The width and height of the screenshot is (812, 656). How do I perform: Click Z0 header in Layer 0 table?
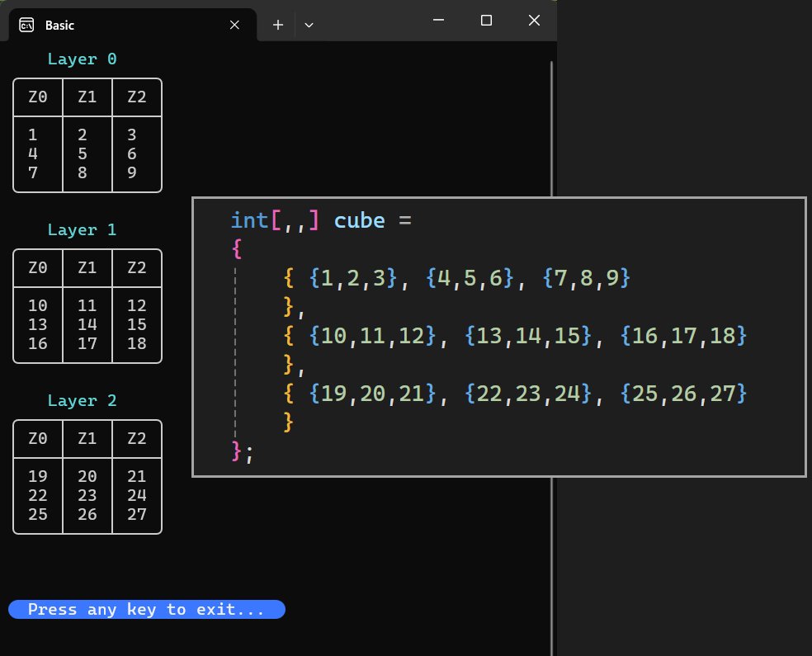38,97
